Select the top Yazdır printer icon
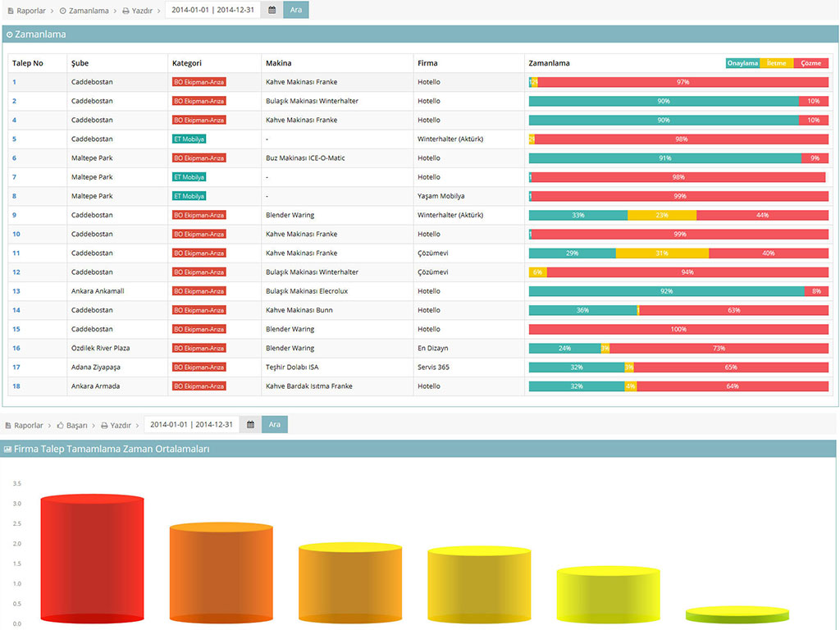The height and width of the screenshot is (630, 840). (126, 11)
